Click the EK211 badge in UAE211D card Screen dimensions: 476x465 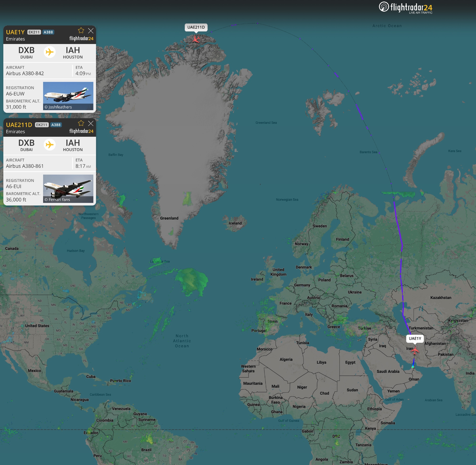point(42,125)
